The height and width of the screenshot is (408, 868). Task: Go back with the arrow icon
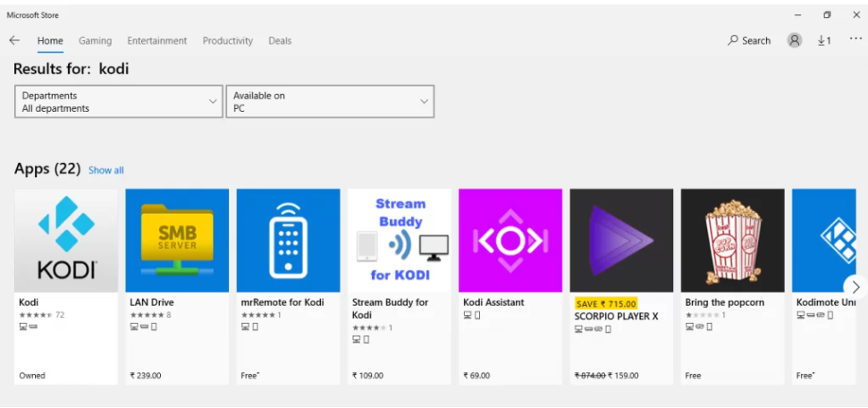tap(14, 40)
